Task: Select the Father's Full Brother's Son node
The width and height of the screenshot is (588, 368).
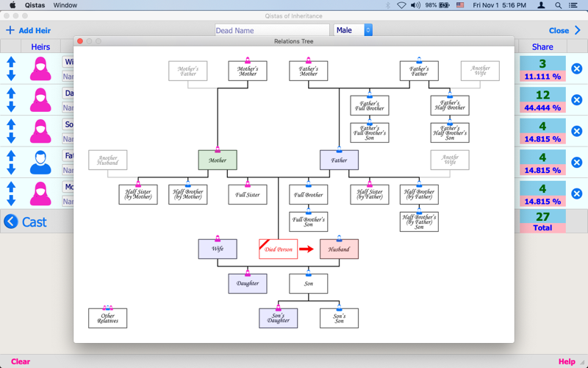Action: [370, 132]
